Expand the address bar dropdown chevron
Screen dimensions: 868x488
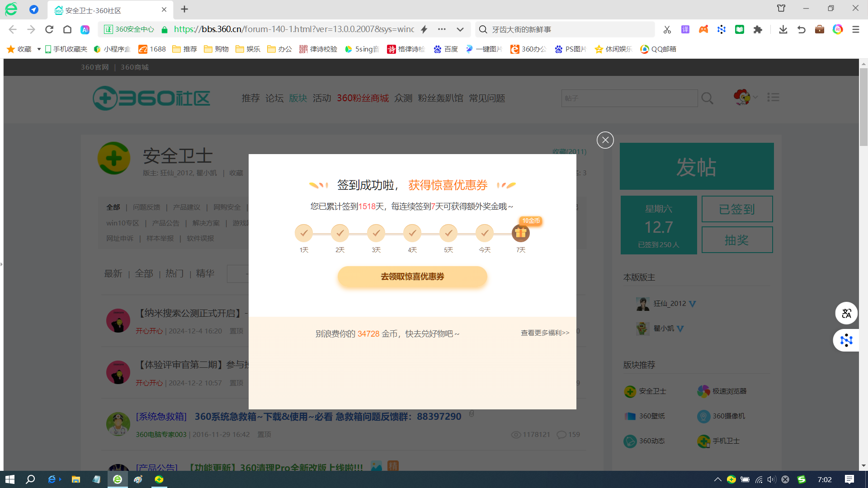coord(460,29)
